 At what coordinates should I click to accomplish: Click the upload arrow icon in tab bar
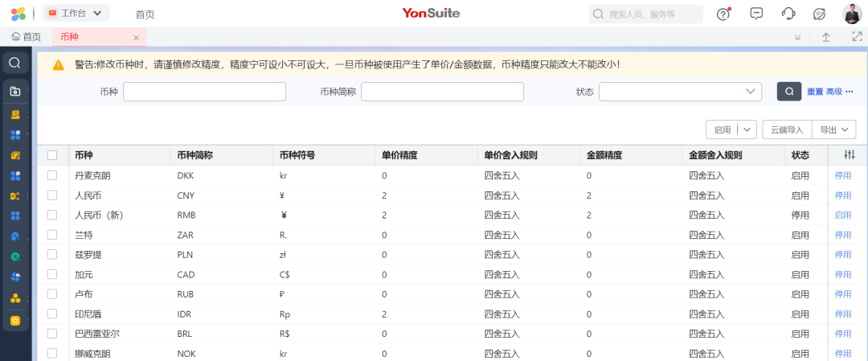pyautogui.click(x=825, y=37)
